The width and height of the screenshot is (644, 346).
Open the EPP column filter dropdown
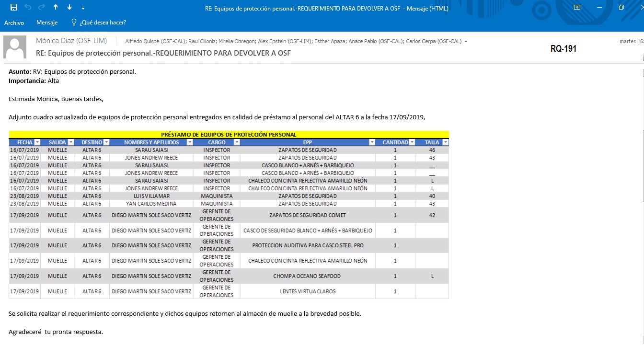coord(372,142)
